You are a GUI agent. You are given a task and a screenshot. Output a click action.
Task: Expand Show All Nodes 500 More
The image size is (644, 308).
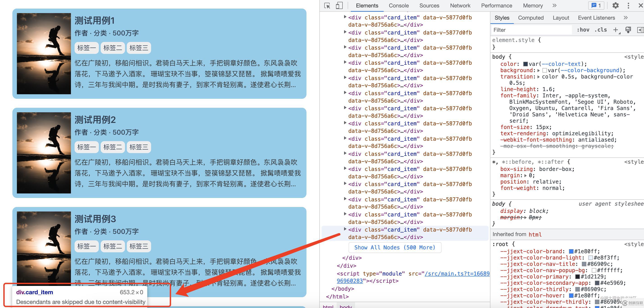coord(394,247)
